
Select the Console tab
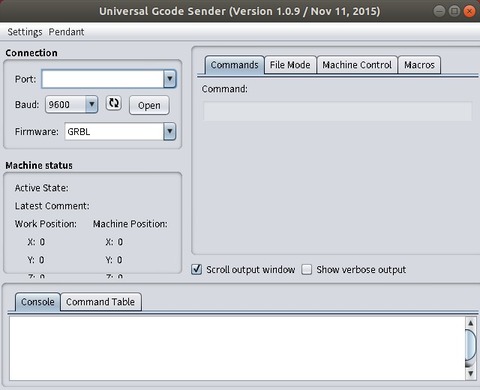tap(38, 302)
